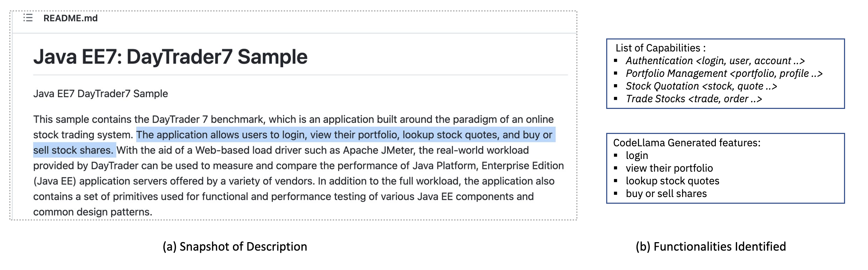
Task: Click the README.md file name
Action: point(70,18)
